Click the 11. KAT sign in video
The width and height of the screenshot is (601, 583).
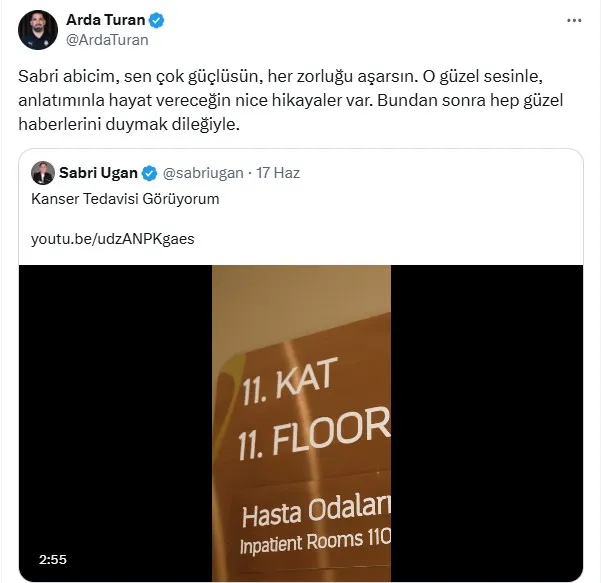point(289,380)
